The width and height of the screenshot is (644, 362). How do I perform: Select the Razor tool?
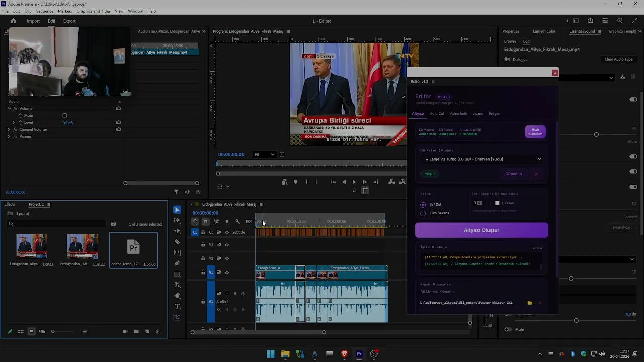[177, 242]
